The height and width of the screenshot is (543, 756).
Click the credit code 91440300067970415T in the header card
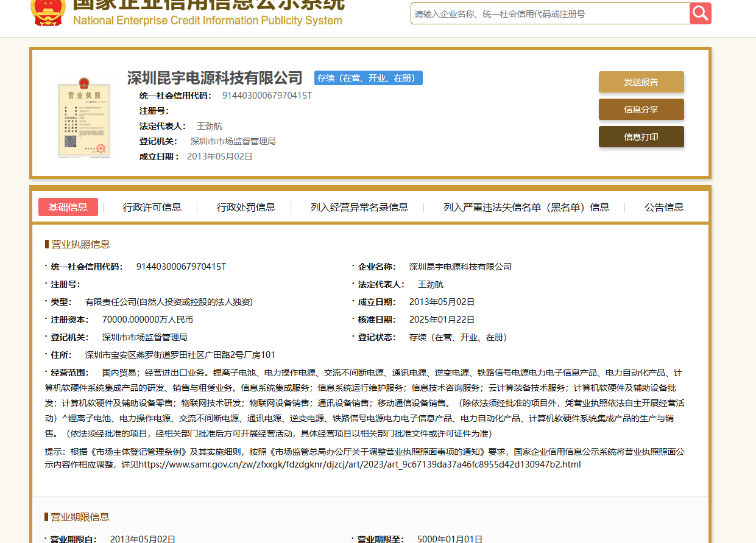pos(267,96)
